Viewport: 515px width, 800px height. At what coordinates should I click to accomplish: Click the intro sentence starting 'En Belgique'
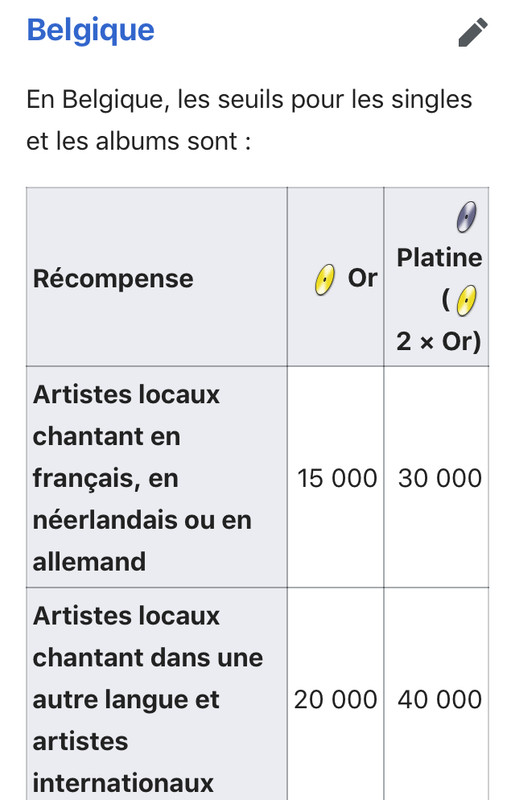[249, 120]
